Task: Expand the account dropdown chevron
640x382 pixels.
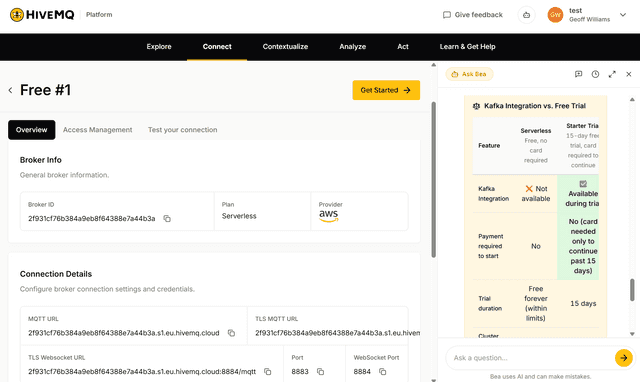Action: coord(623,15)
